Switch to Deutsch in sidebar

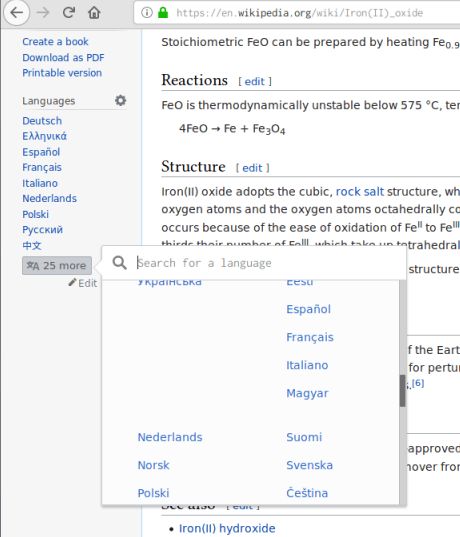tap(42, 121)
